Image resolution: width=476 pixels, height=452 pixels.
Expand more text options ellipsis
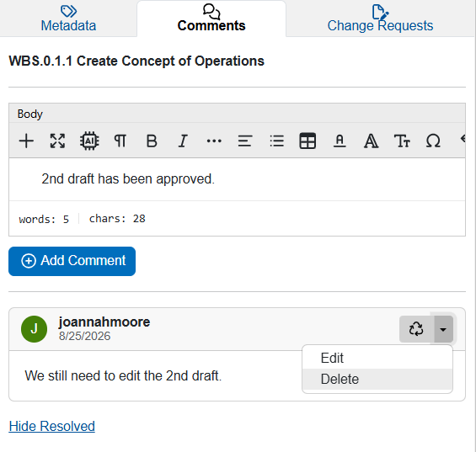click(x=214, y=141)
